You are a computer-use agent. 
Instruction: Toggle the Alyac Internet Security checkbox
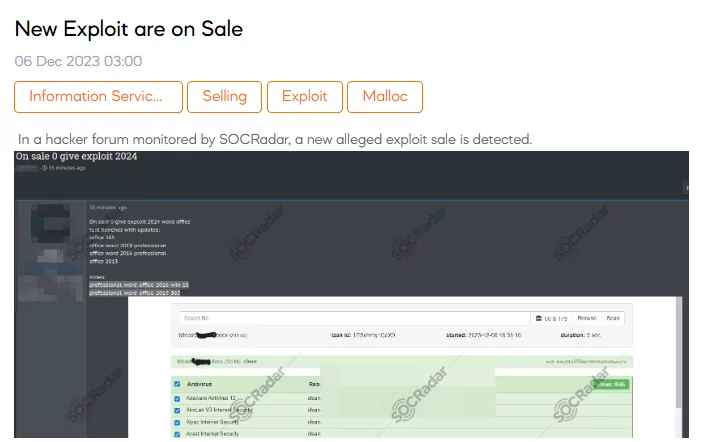[177, 422]
